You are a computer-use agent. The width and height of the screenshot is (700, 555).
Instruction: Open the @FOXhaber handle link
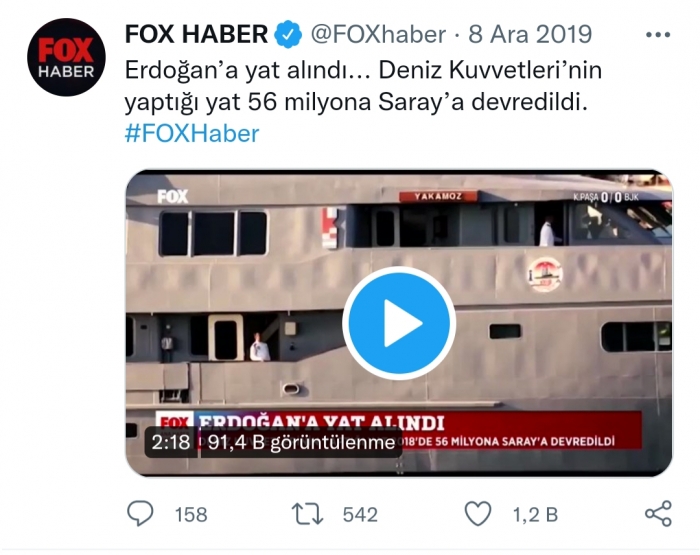(378, 34)
